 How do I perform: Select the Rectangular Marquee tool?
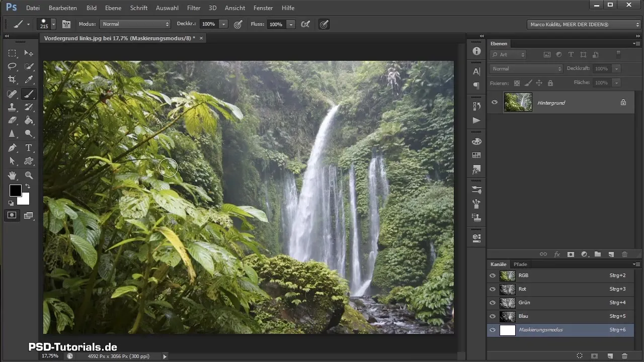tap(12, 53)
